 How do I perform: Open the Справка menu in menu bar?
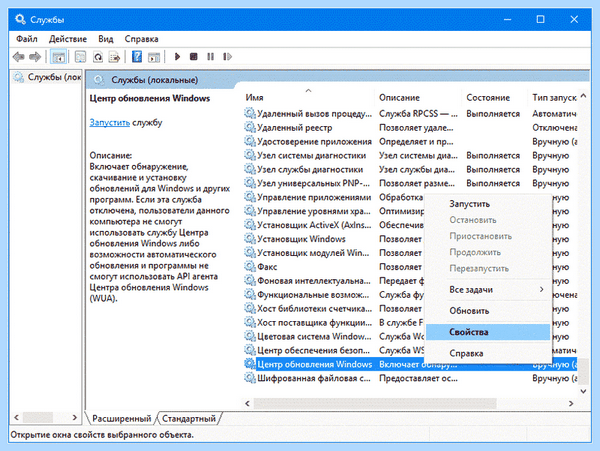click(x=141, y=39)
